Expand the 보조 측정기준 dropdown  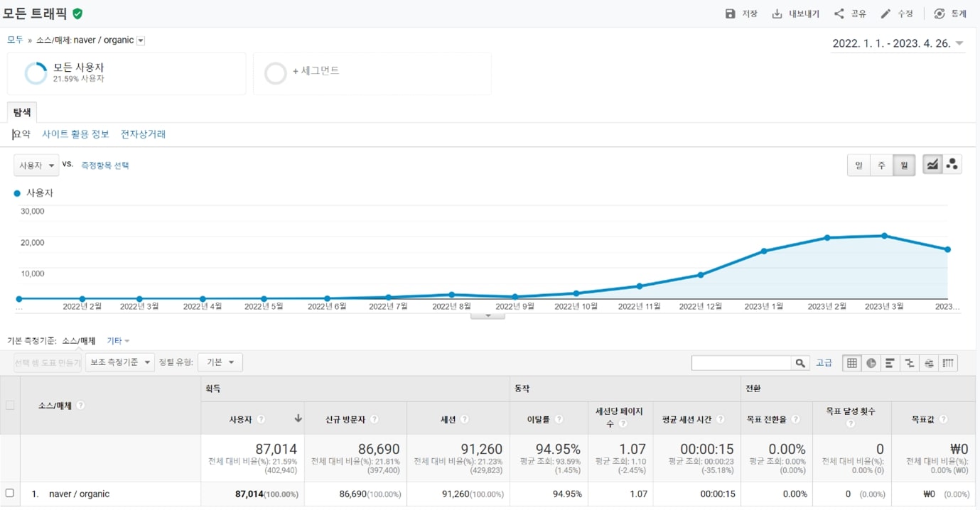pos(119,362)
